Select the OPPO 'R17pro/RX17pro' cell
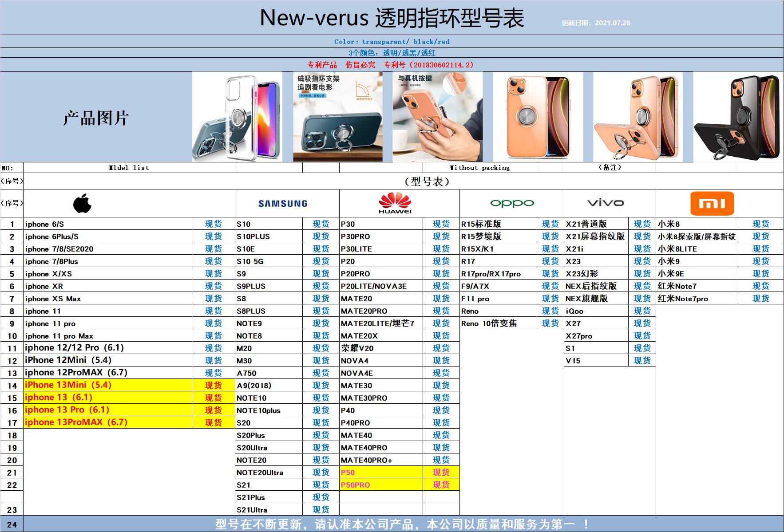This screenshot has width=784, height=532. [498, 273]
